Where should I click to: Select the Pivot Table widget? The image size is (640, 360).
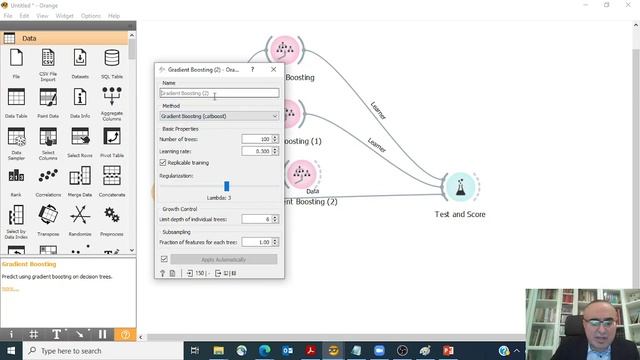pyautogui.click(x=112, y=142)
